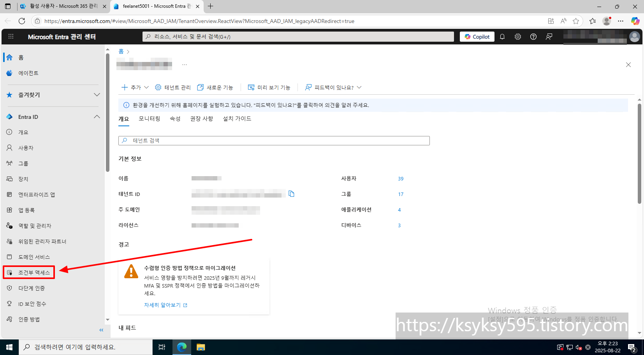Click the groups count 17 link

401,194
